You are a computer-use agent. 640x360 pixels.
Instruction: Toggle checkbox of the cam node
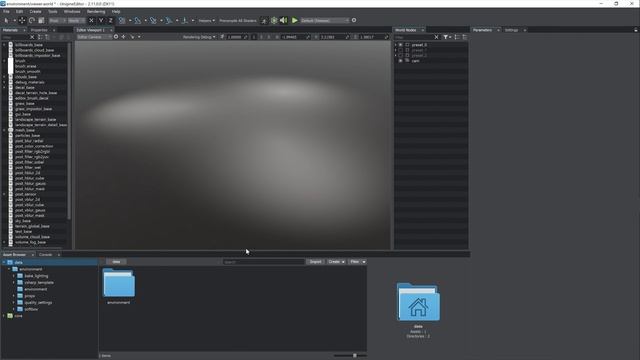[x=400, y=60]
